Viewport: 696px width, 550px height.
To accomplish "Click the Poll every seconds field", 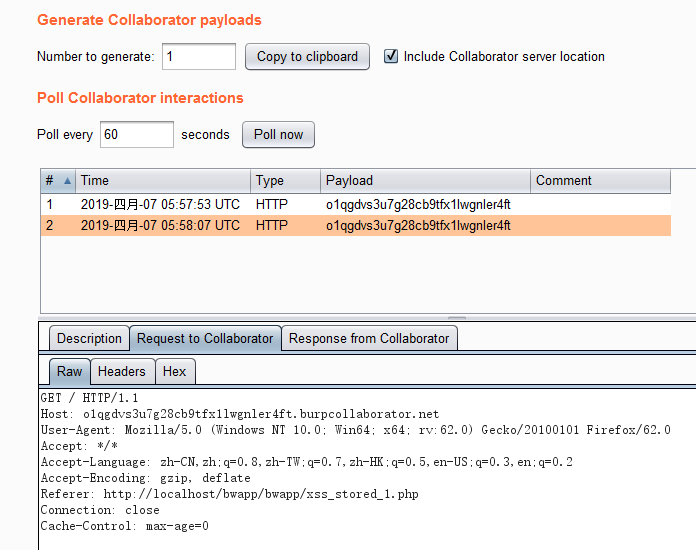I will pyautogui.click(x=136, y=134).
